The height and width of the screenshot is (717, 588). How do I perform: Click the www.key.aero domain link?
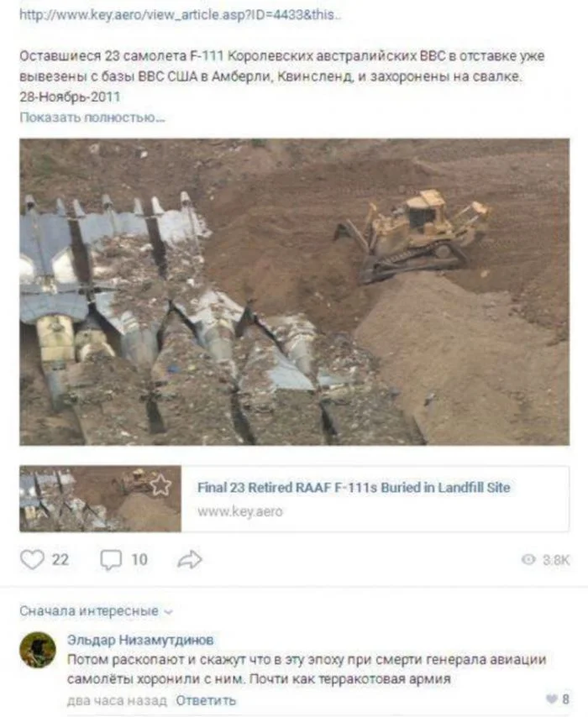point(240,511)
